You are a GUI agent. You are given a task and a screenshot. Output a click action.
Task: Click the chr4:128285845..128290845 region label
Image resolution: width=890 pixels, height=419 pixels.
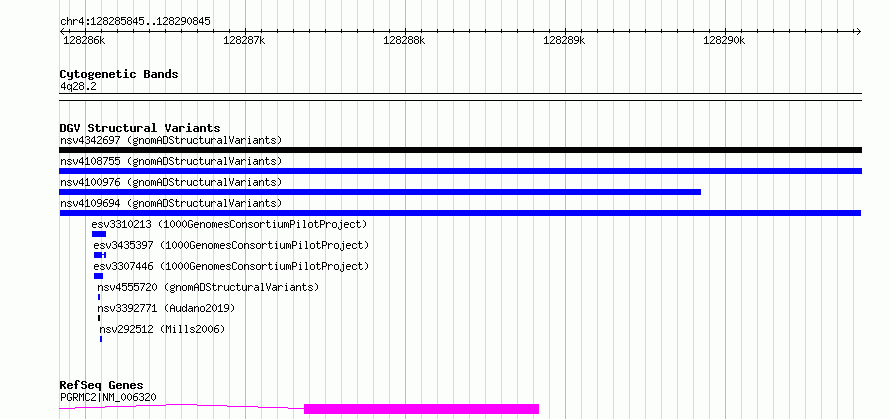click(135, 22)
